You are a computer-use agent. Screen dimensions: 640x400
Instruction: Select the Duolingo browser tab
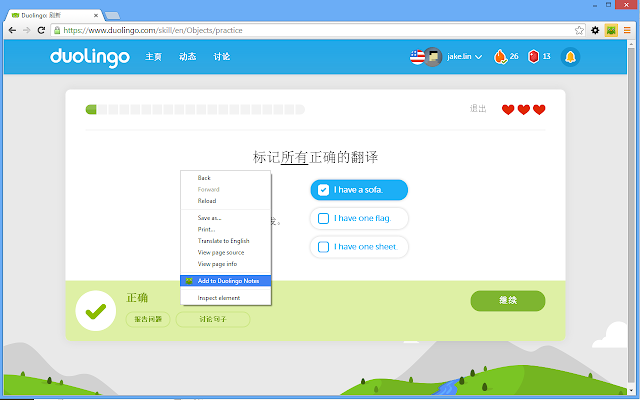[x=53, y=16]
